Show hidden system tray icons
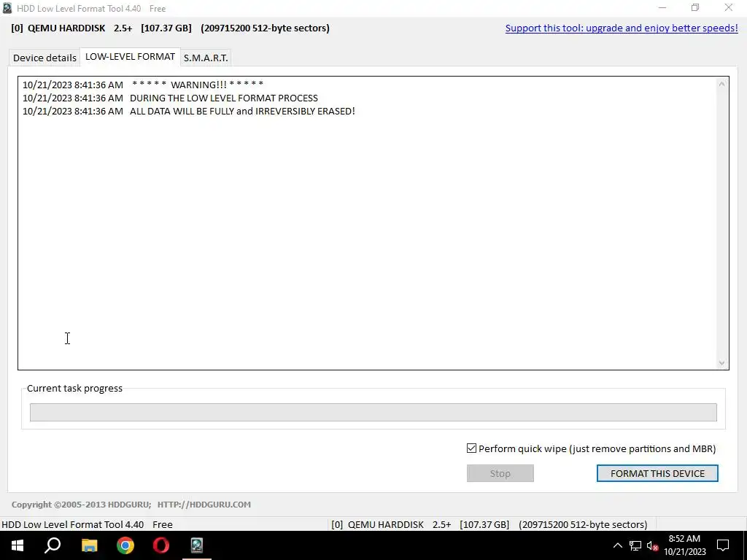Viewport: 747px width, 560px height. point(617,545)
